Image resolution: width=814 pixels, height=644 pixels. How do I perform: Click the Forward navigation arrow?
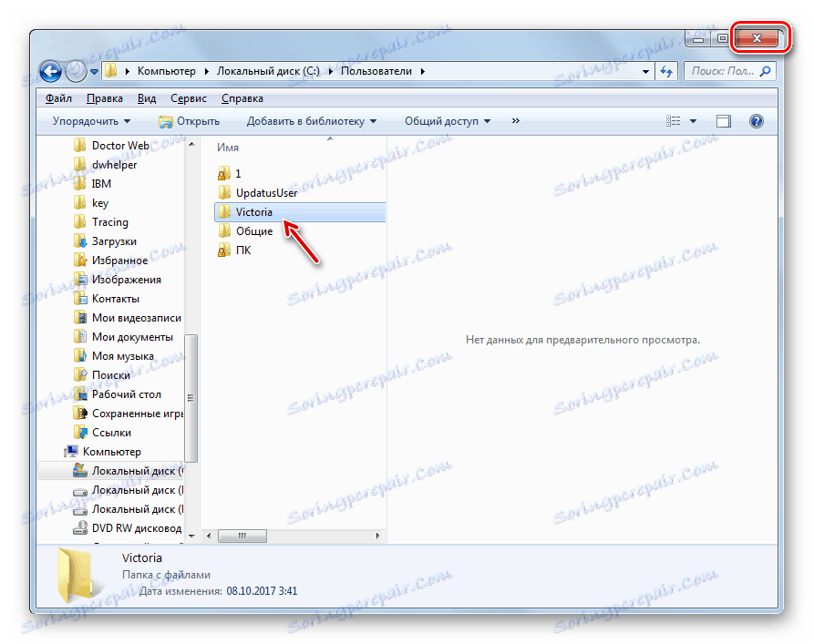tap(76, 72)
